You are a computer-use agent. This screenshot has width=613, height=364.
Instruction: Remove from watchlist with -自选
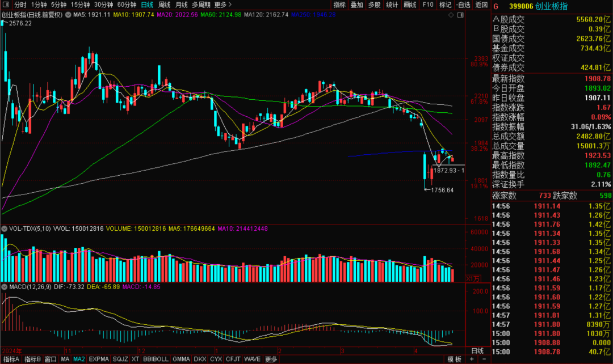pyautogui.click(x=463, y=5)
